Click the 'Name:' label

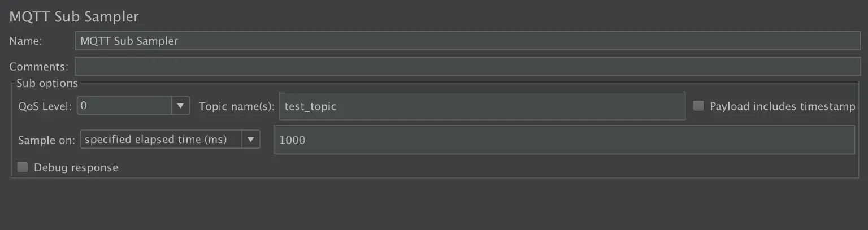point(25,41)
